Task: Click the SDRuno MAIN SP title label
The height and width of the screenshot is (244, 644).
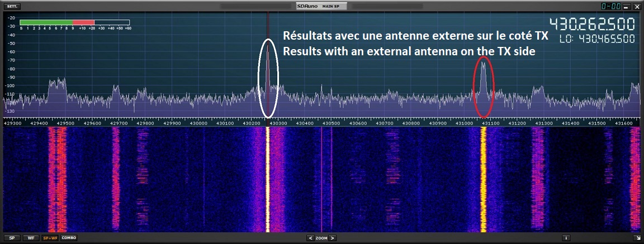Action: click(x=321, y=6)
